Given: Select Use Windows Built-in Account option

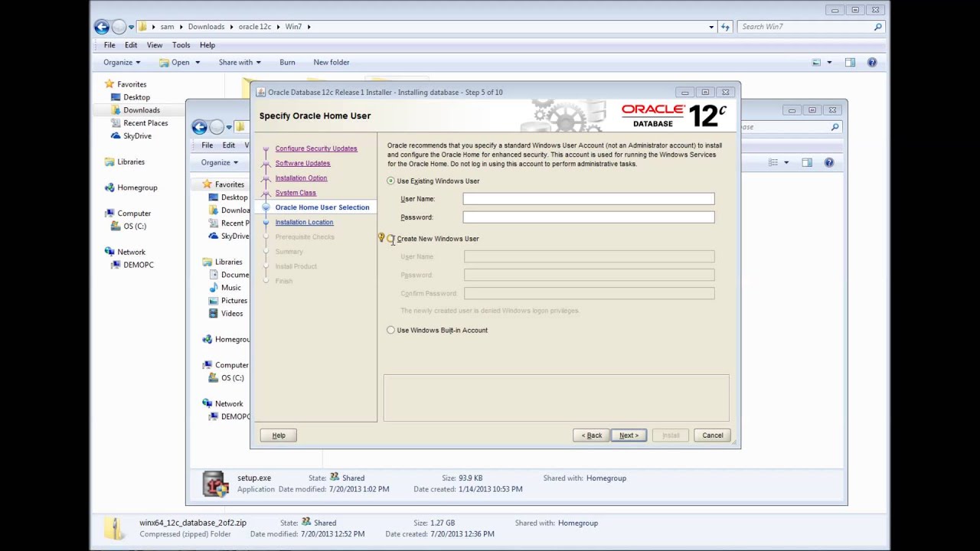Looking at the screenshot, I should pos(390,331).
